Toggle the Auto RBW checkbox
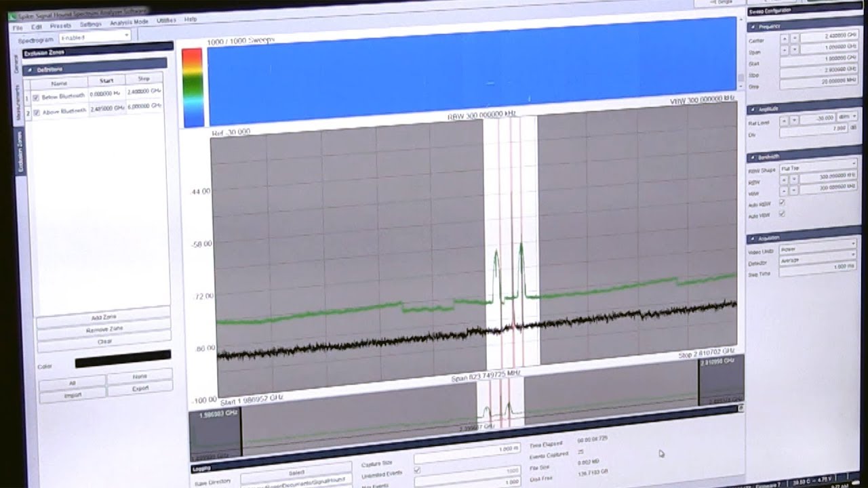The height and width of the screenshot is (488, 868). [x=782, y=203]
